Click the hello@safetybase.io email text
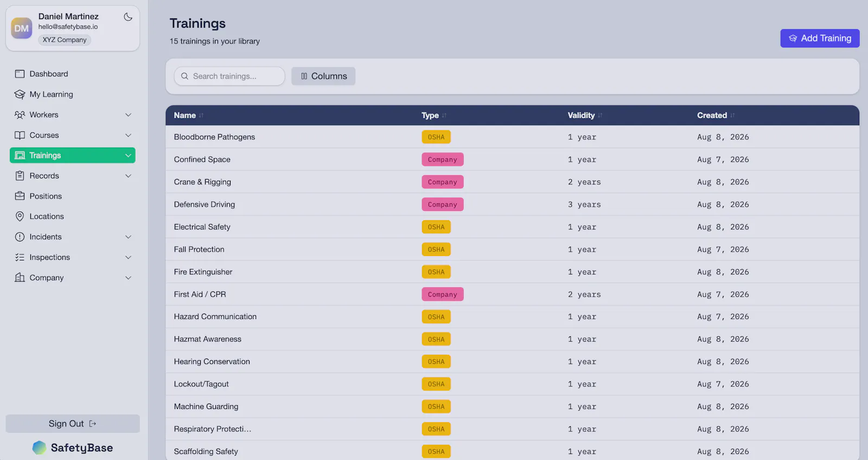This screenshot has height=460, width=868. pyautogui.click(x=68, y=27)
